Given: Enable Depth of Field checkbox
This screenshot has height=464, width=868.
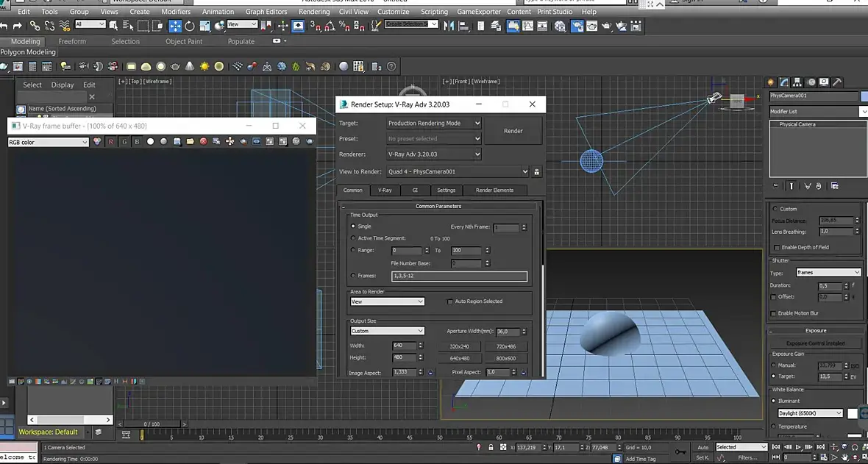Looking at the screenshot, I should [775, 247].
